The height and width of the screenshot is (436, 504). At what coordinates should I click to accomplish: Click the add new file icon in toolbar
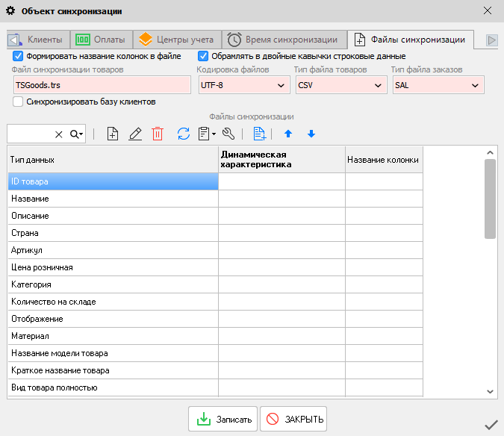tap(113, 134)
